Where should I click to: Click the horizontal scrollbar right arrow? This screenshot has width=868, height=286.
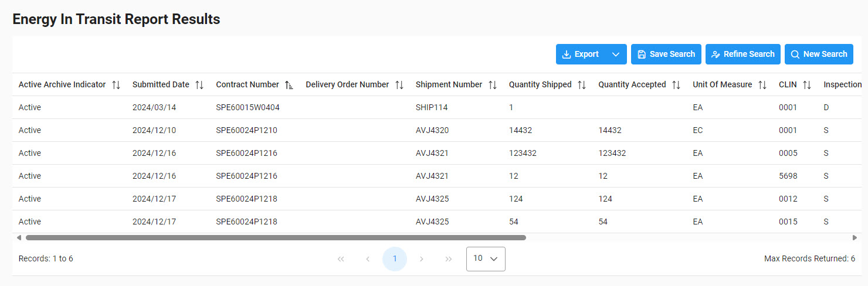click(x=855, y=238)
